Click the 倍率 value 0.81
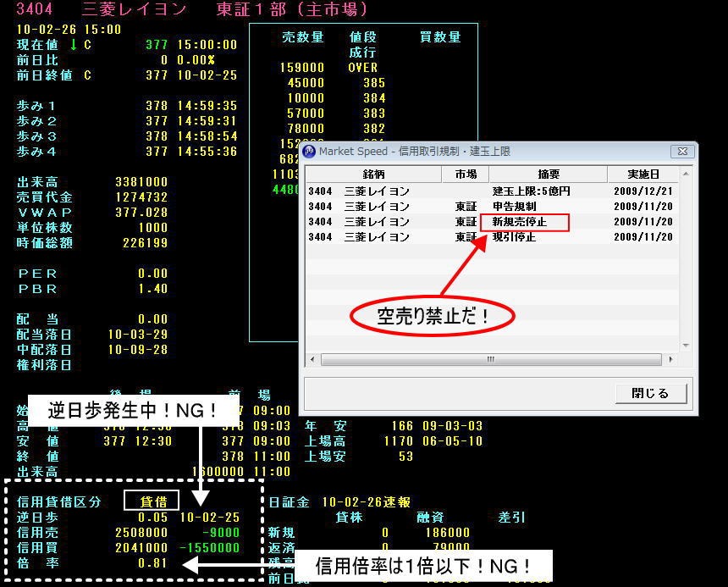Screen dimensions: 728x587 click(152, 563)
